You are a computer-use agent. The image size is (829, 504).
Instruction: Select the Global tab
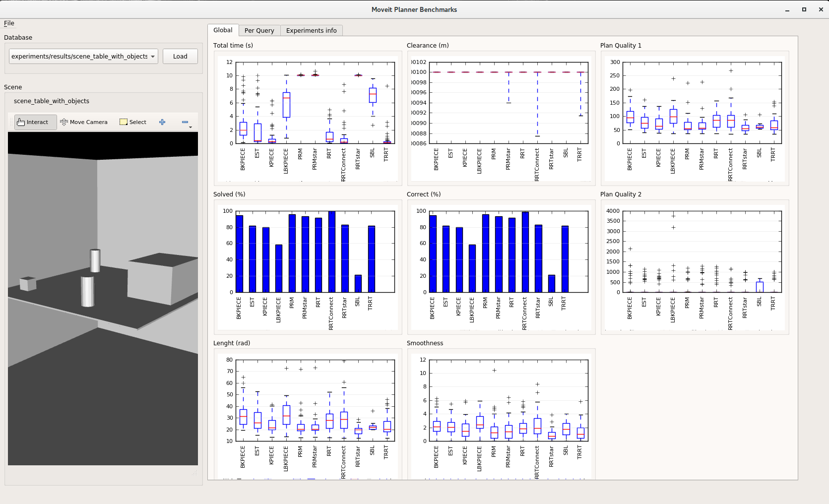pos(223,30)
